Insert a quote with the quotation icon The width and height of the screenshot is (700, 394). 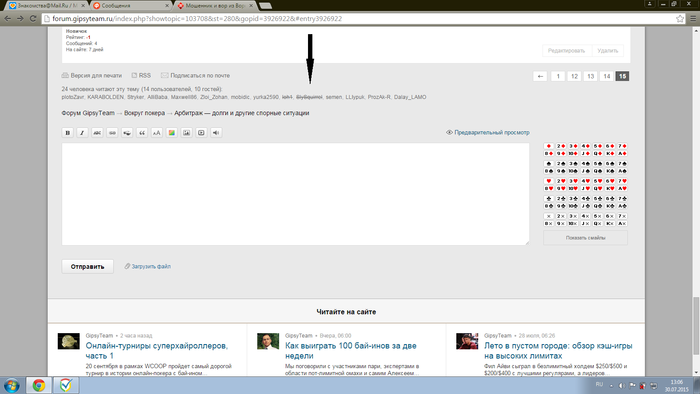tap(142, 133)
